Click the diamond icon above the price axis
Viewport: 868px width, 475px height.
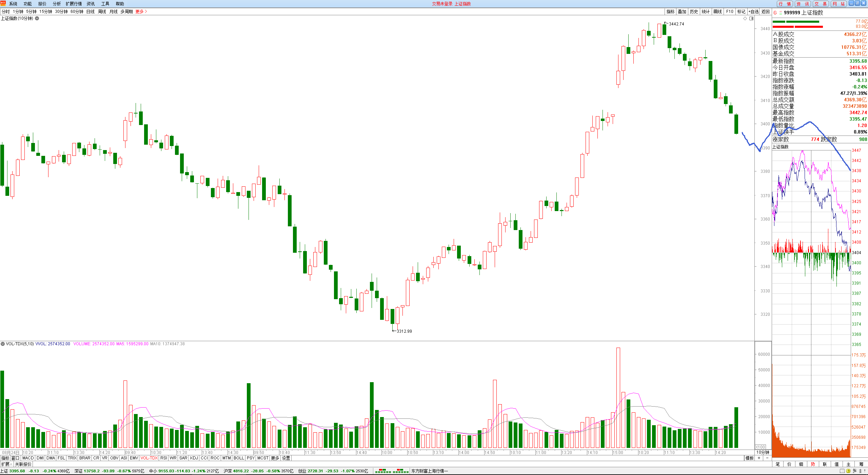click(745, 19)
